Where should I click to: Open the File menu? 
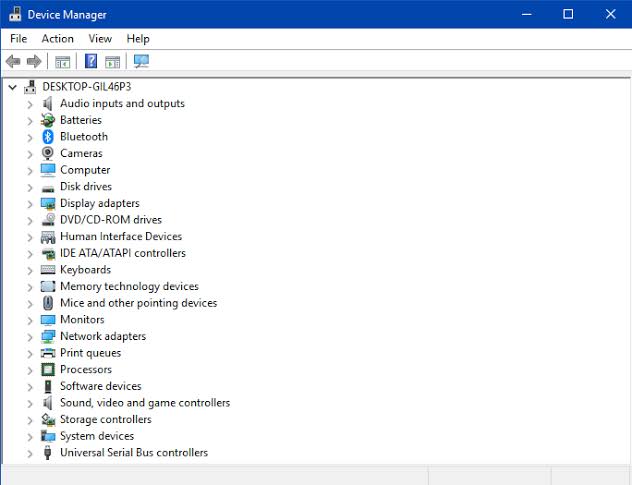tap(19, 39)
